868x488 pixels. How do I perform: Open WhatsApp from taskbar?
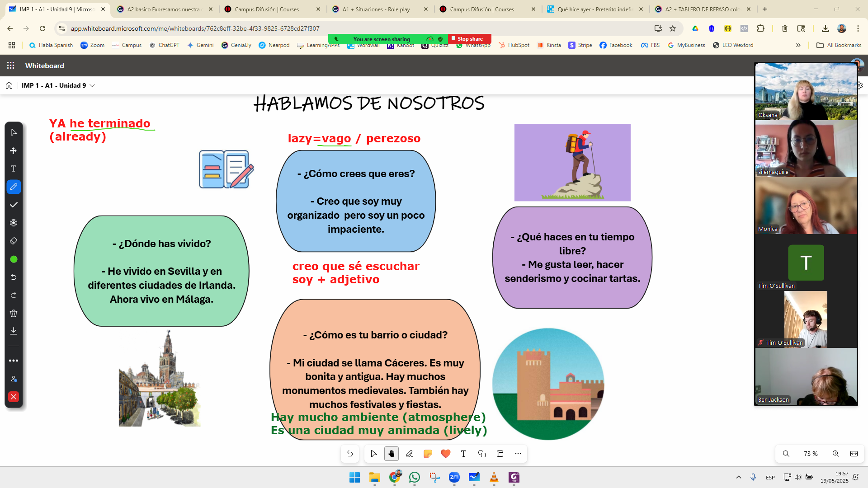(415, 477)
